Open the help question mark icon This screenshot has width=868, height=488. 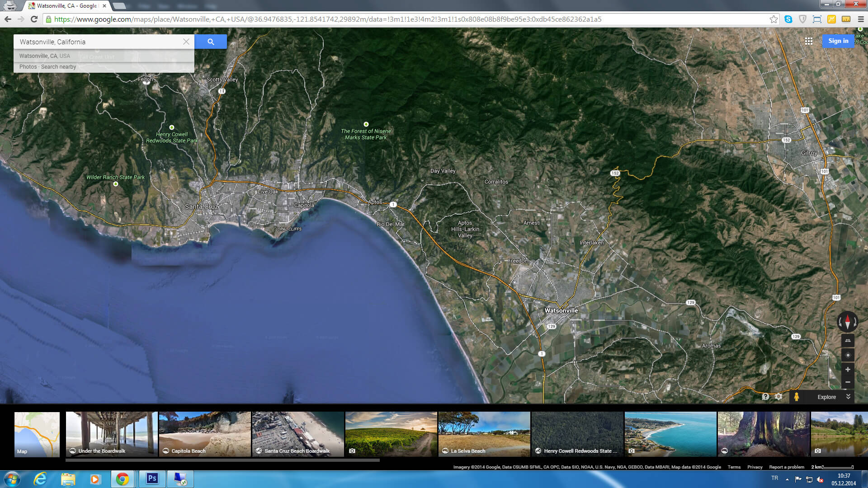(765, 397)
